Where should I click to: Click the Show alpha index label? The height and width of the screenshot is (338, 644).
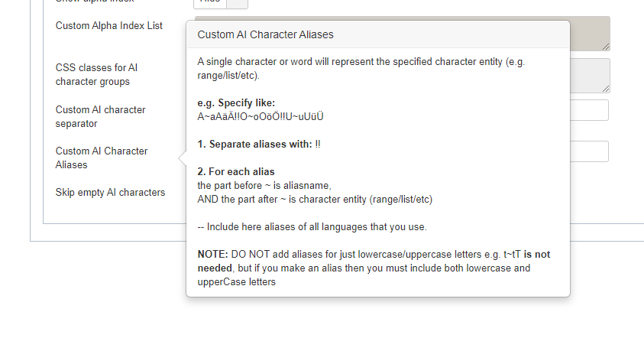point(95,2)
